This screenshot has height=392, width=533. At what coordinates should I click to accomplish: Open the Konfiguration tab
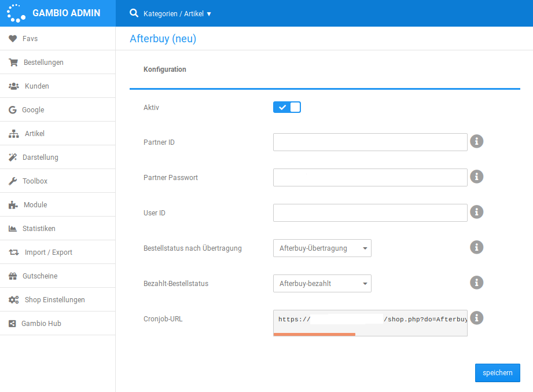coord(165,69)
